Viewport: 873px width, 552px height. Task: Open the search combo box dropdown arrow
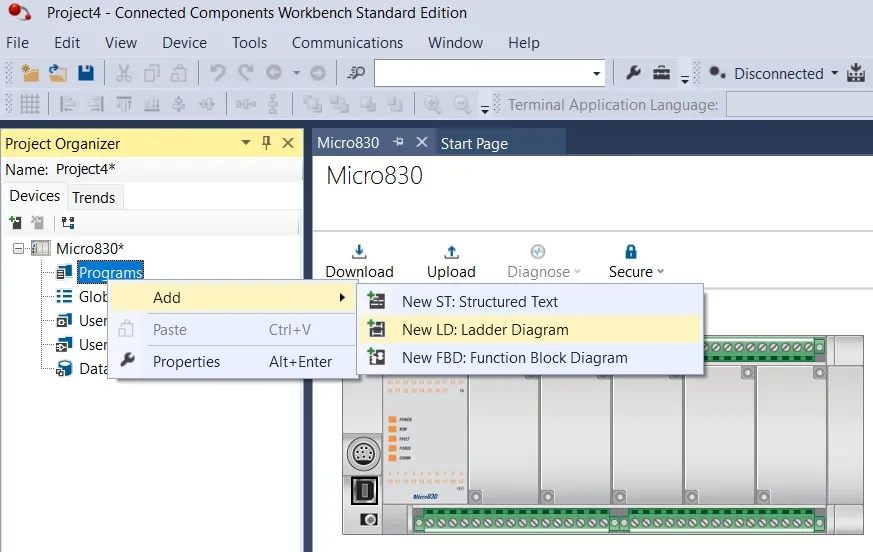point(596,74)
